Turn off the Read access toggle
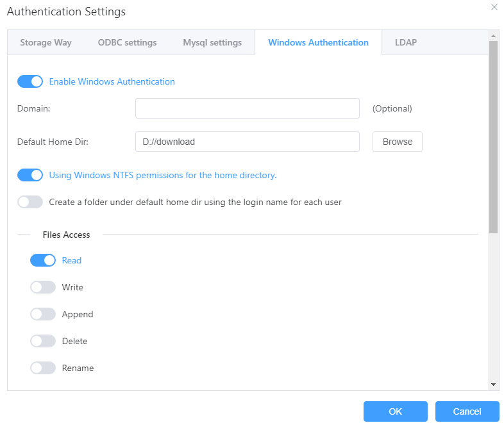Viewport: 504px width, 423px height. point(43,260)
